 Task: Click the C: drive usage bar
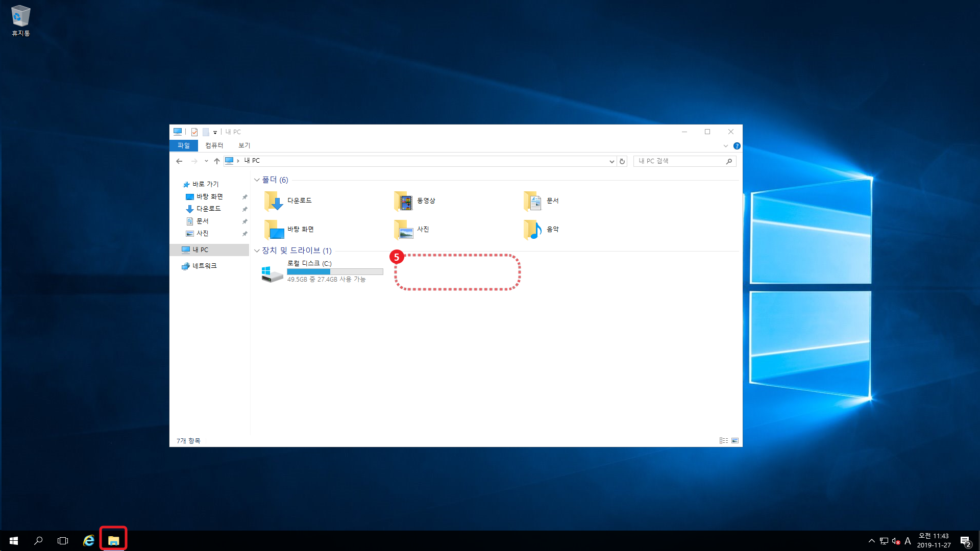pos(335,271)
